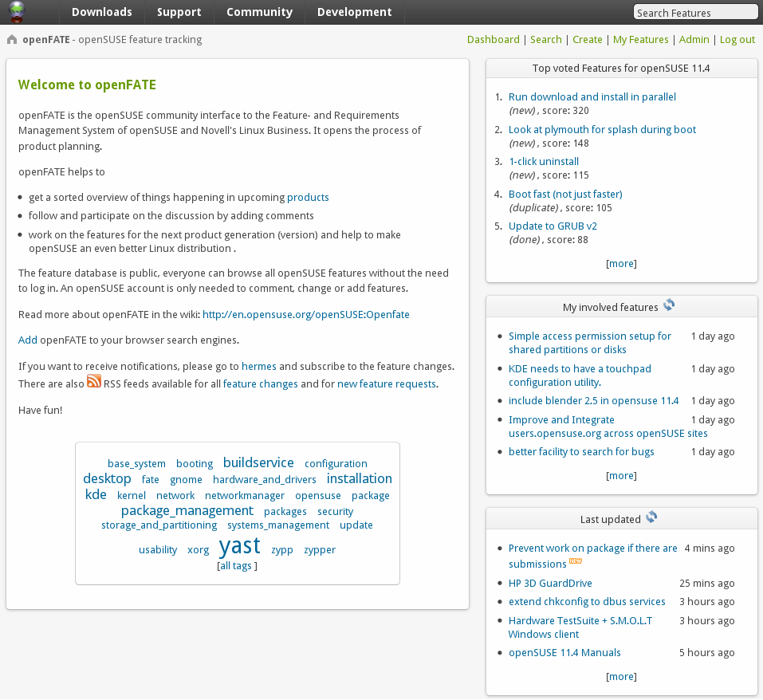Open Simple access permission setup feature
Screen dimensions: 763x700
(x=590, y=343)
